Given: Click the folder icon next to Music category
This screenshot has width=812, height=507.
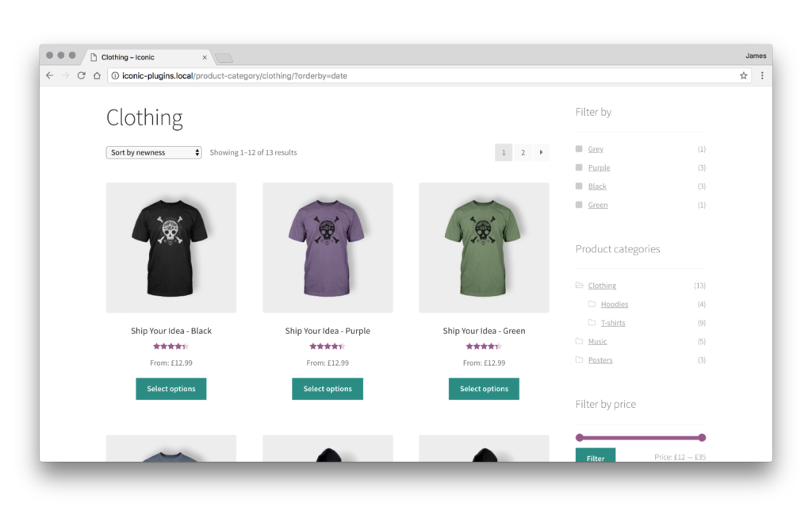Looking at the screenshot, I should (578, 341).
